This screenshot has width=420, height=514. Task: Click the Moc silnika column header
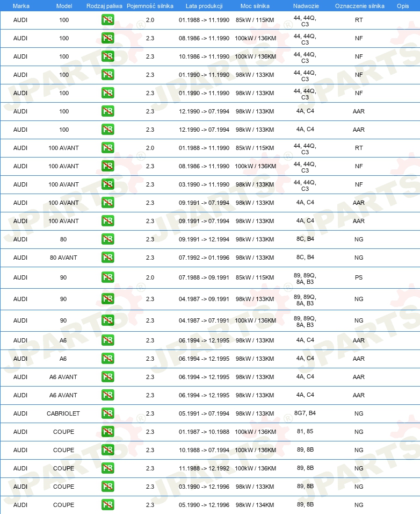255,6
